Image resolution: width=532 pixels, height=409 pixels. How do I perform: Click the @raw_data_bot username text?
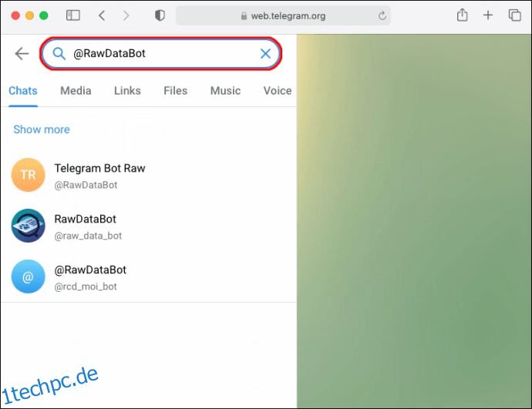click(x=88, y=236)
